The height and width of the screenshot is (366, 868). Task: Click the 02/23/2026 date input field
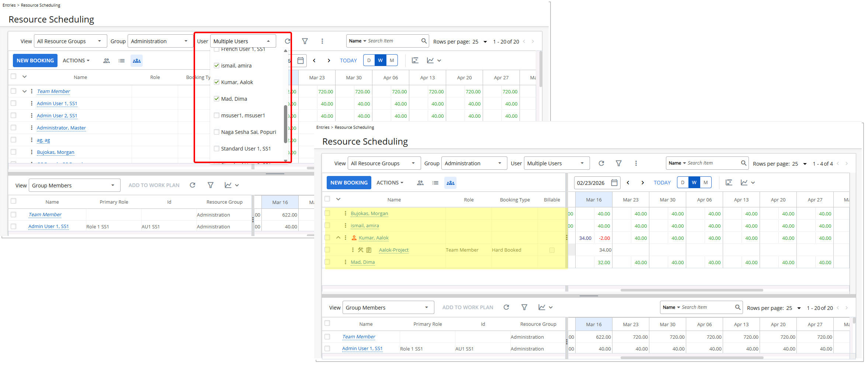point(590,183)
